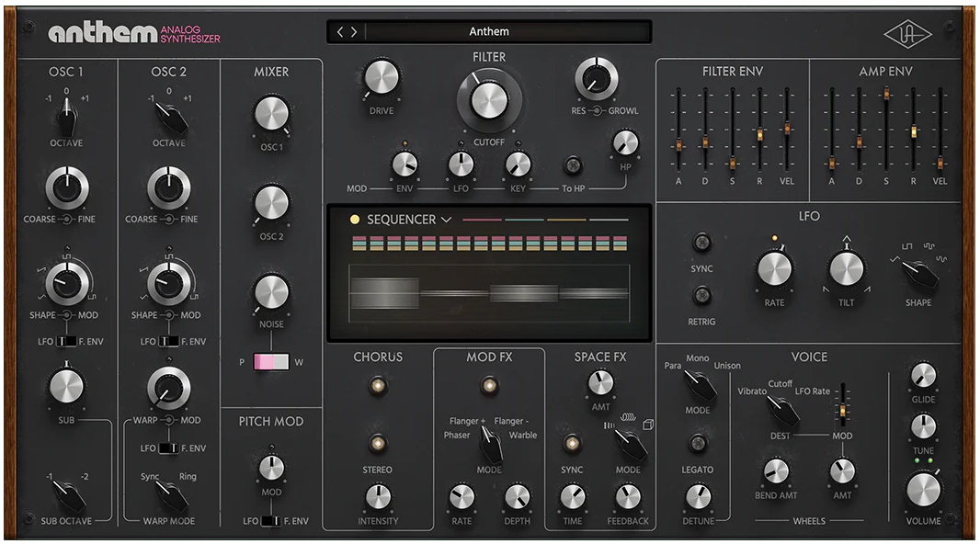Go to the previous preset with the left arrow

[x=340, y=32]
